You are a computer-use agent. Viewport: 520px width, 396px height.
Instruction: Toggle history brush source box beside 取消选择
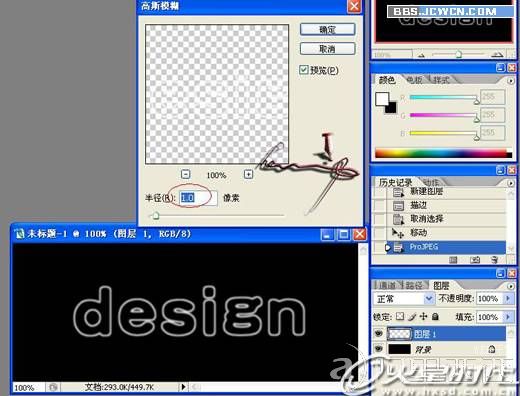(x=379, y=219)
